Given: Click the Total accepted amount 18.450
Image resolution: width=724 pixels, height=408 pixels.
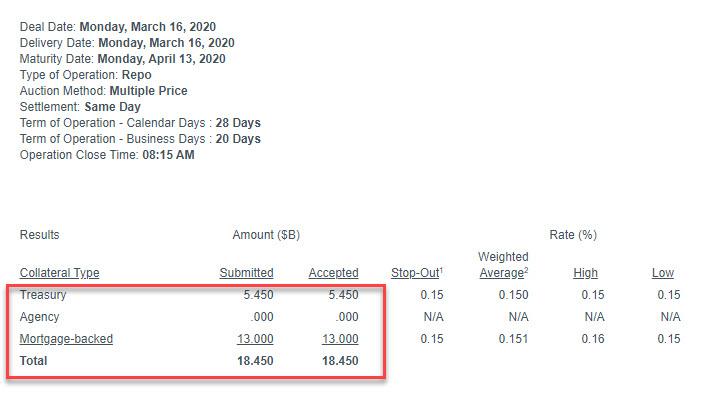Looking at the screenshot, I should pyautogui.click(x=337, y=361).
